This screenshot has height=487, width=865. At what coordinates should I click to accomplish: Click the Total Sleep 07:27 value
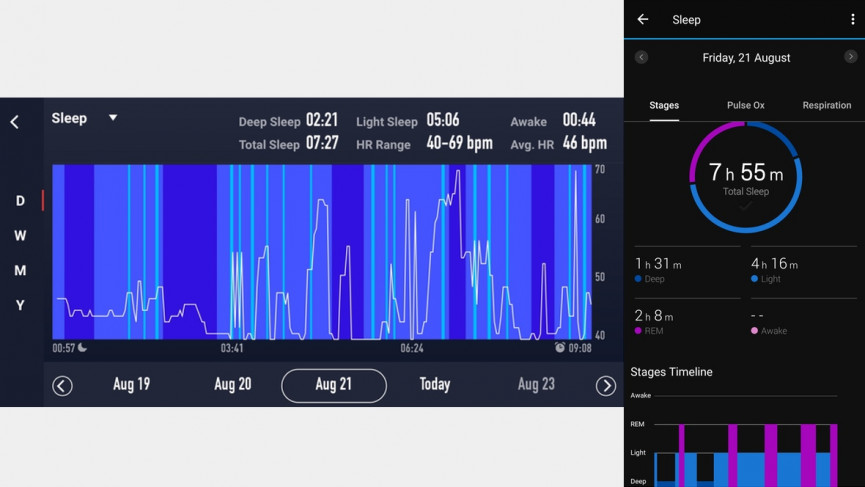[322, 143]
